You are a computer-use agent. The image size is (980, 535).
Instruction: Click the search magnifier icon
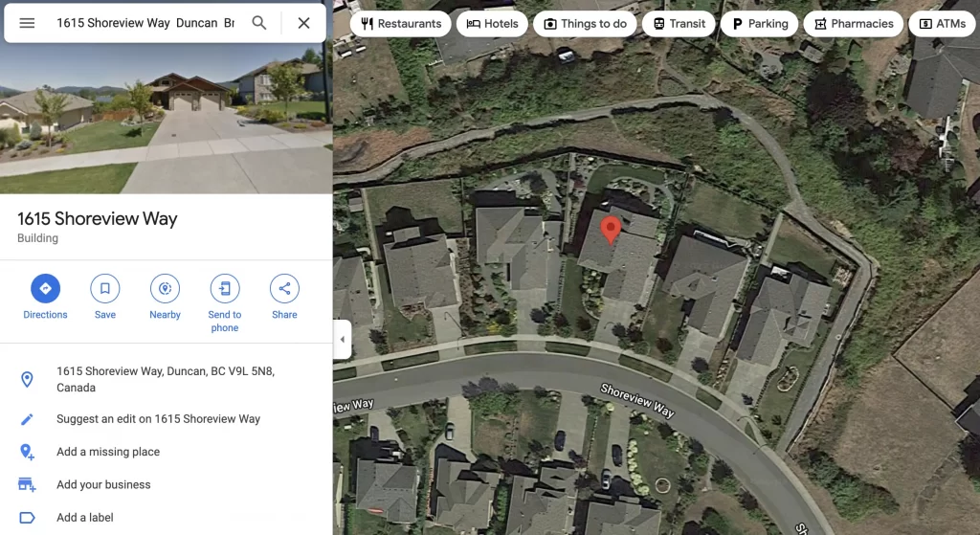point(258,23)
